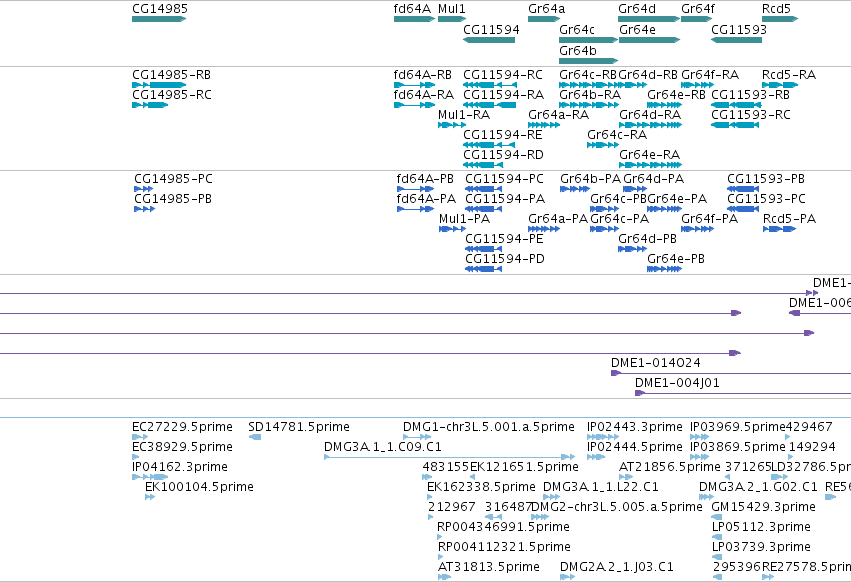Viewport: 851px width, 582px height.
Task: Select EST GM15429.3prime
Action: [x=716, y=517]
